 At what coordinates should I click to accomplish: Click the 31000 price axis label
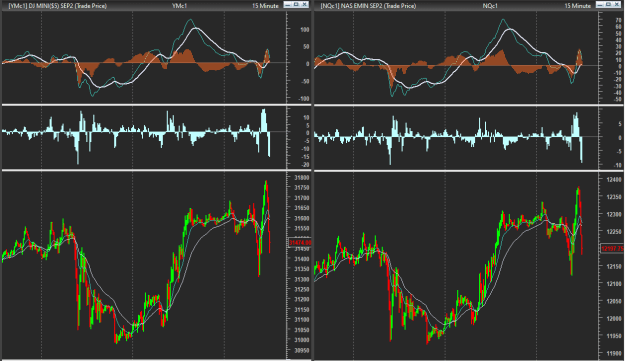(302, 340)
